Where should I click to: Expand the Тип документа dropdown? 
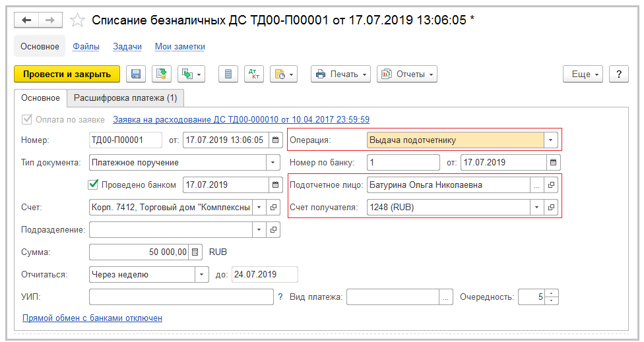273,162
